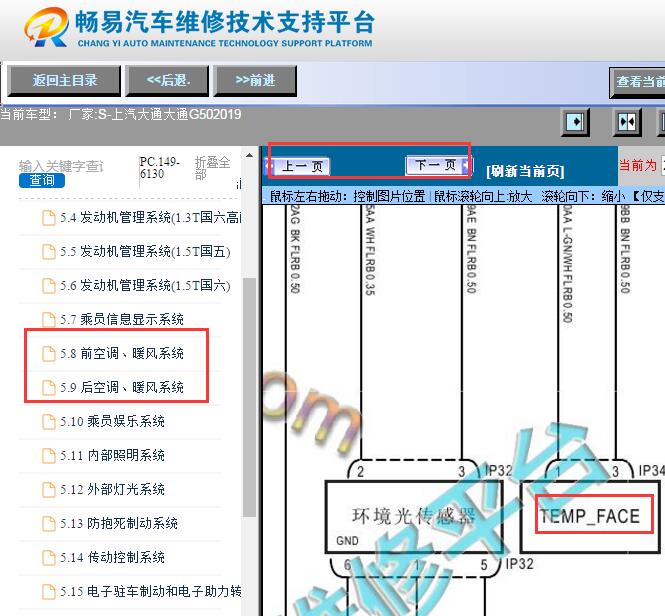Click the 返回主目录 button

[64, 80]
